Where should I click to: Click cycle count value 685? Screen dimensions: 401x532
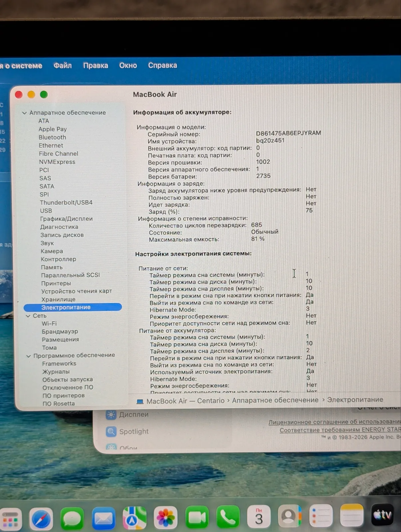tap(257, 225)
